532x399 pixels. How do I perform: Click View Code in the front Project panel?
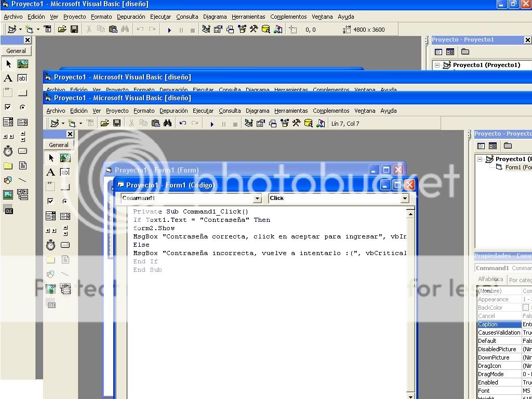[481, 146]
